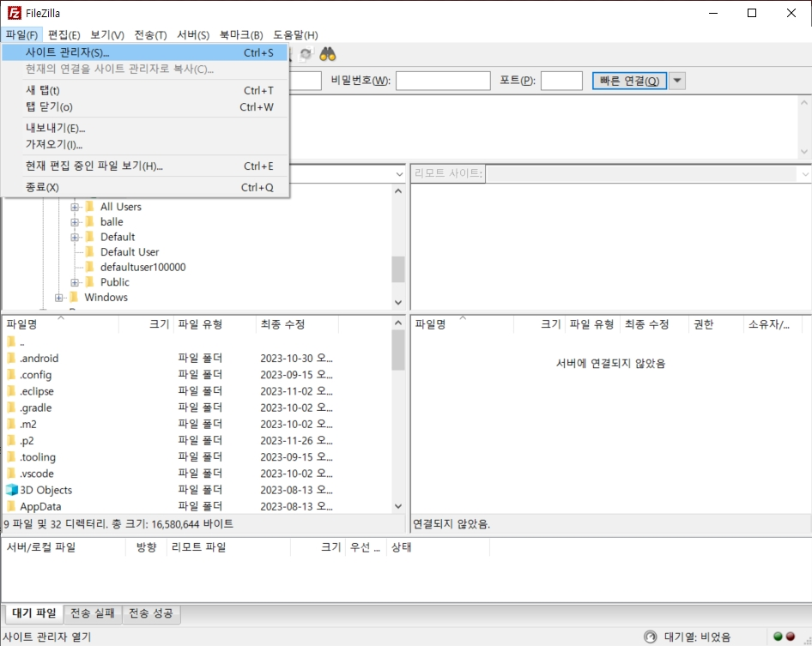Open the 도움말(H) menu

(x=295, y=34)
